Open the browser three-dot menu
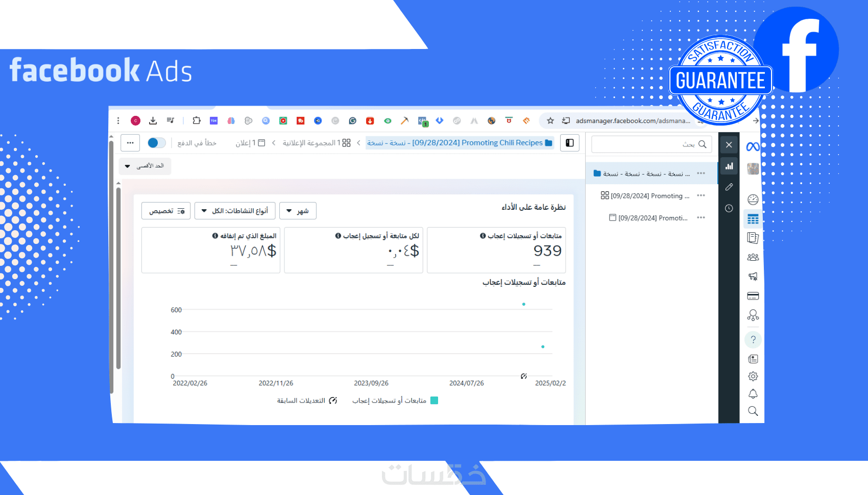The height and width of the screenshot is (495, 868). [118, 121]
